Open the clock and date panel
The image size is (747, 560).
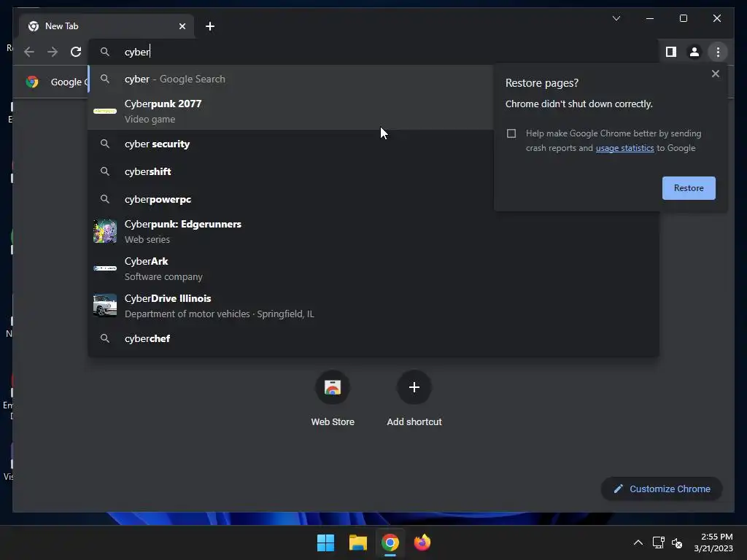[x=713, y=542]
